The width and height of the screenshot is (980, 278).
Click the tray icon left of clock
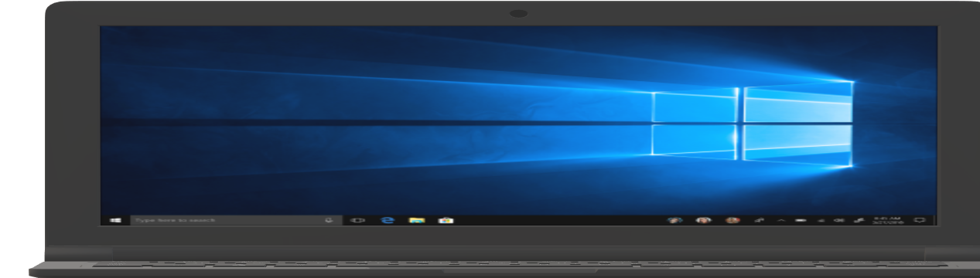click(859, 220)
